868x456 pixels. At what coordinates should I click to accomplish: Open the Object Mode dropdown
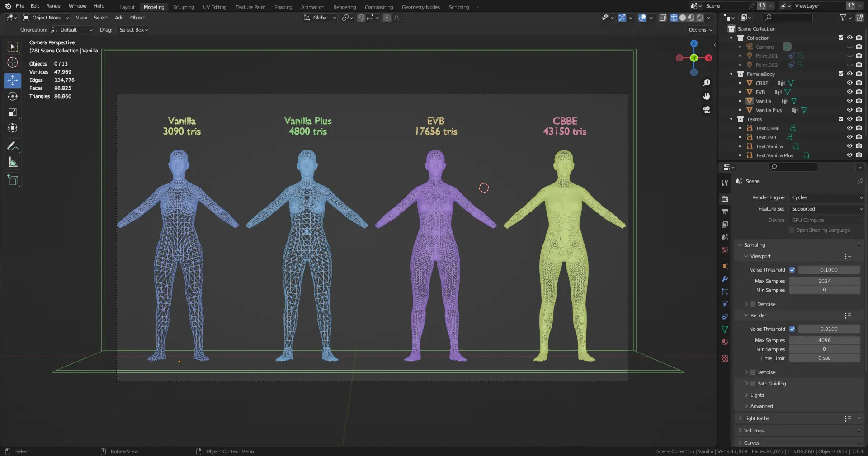pyautogui.click(x=46, y=18)
